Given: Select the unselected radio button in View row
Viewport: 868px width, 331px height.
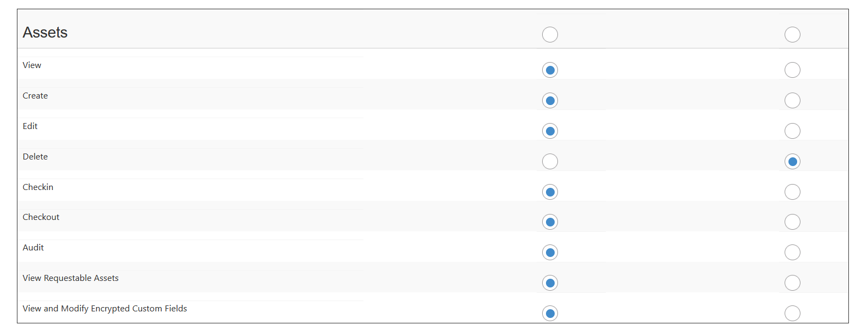Looking at the screenshot, I should (x=792, y=70).
